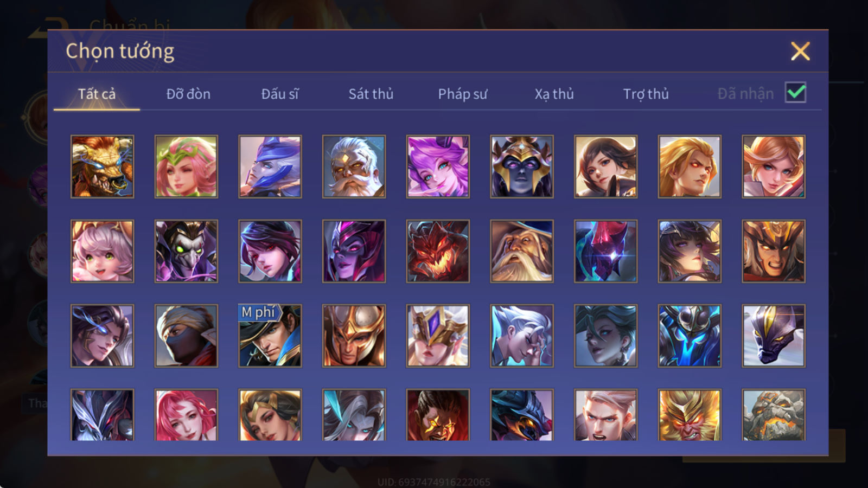
Task: Pick the golden monkey king hero portrait
Action: pos(690,414)
